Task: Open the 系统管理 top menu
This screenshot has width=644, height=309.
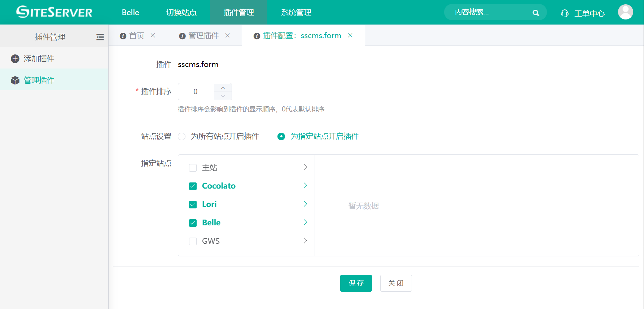Action: pyautogui.click(x=296, y=13)
